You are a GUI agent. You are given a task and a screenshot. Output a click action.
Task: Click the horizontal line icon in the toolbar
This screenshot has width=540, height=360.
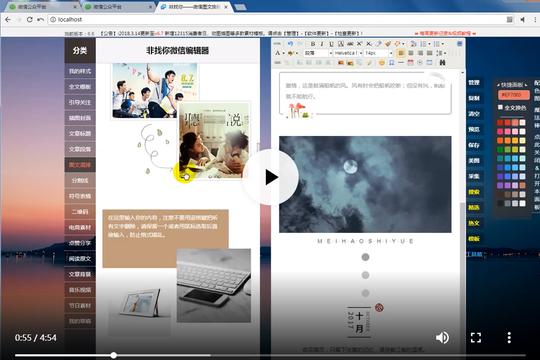(401, 63)
